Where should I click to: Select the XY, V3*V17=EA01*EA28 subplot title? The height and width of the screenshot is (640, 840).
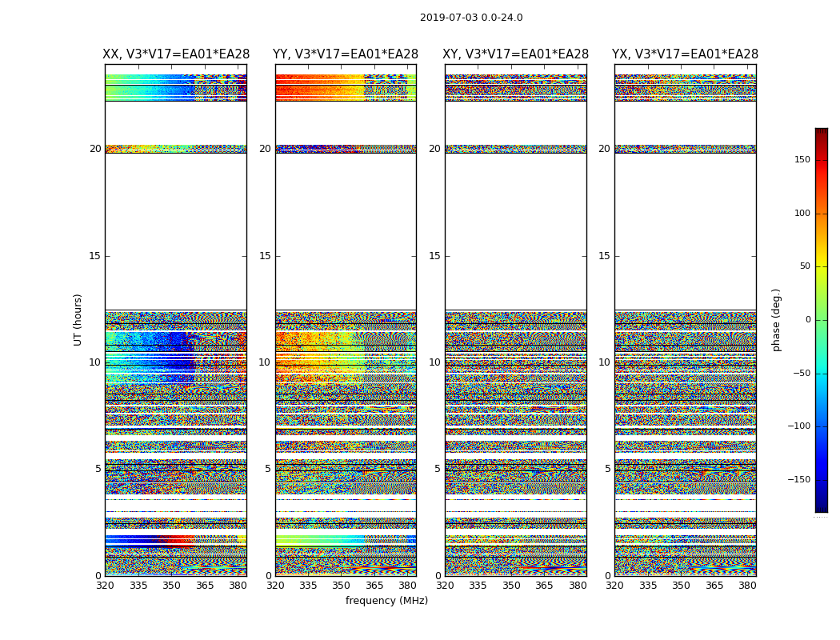(515, 54)
